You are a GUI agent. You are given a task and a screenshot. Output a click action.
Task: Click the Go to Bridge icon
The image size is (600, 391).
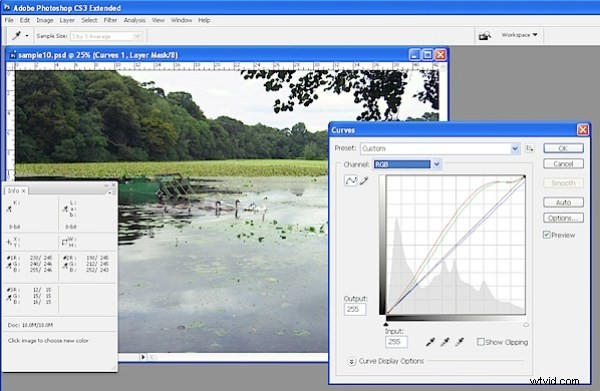pos(484,36)
